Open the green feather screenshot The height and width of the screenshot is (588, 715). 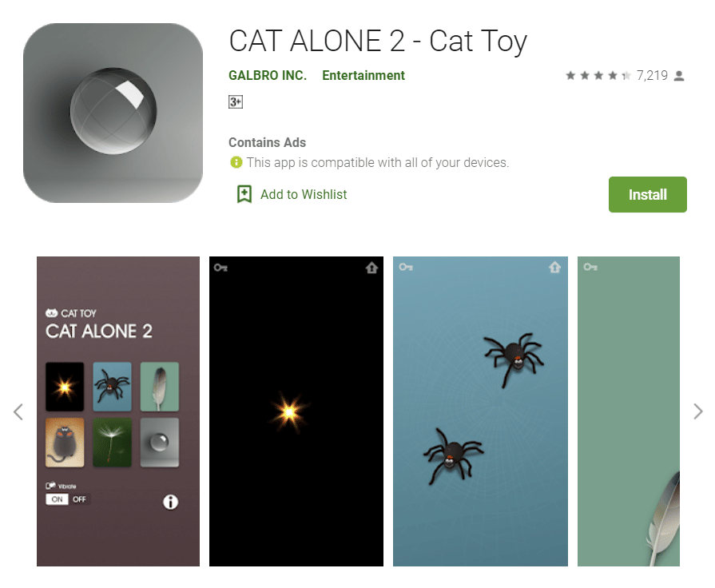coord(629,411)
